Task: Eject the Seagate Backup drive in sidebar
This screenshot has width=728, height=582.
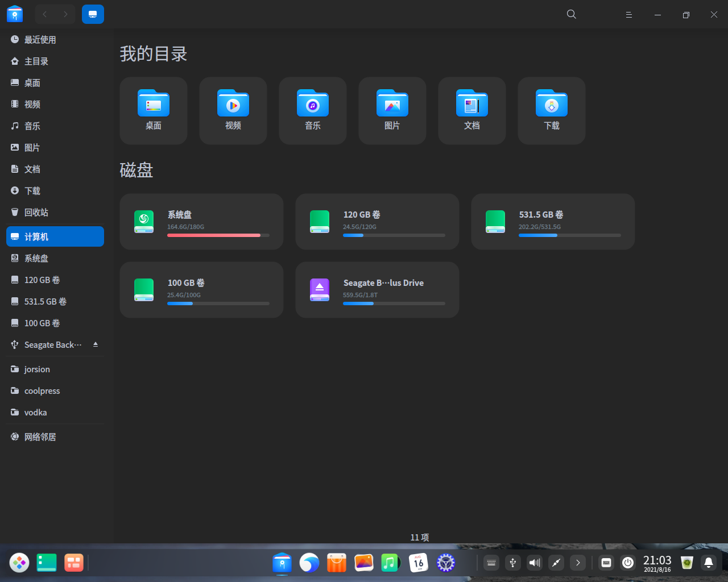Action: [x=96, y=344]
